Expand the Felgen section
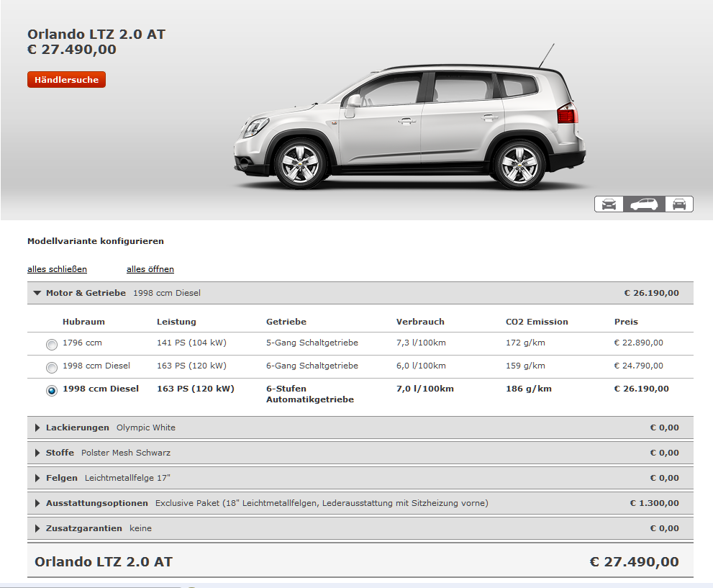The image size is (713, 588). click(360, 478)
